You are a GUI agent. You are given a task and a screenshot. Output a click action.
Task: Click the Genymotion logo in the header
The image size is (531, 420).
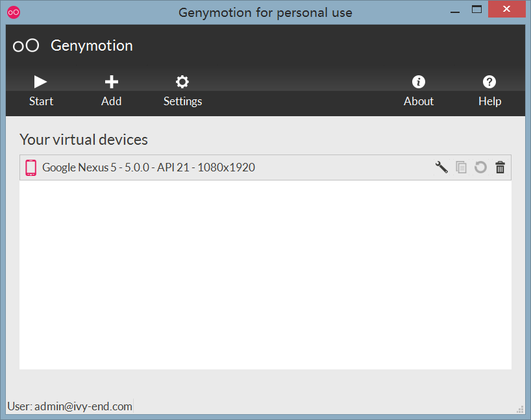[27, 45]
